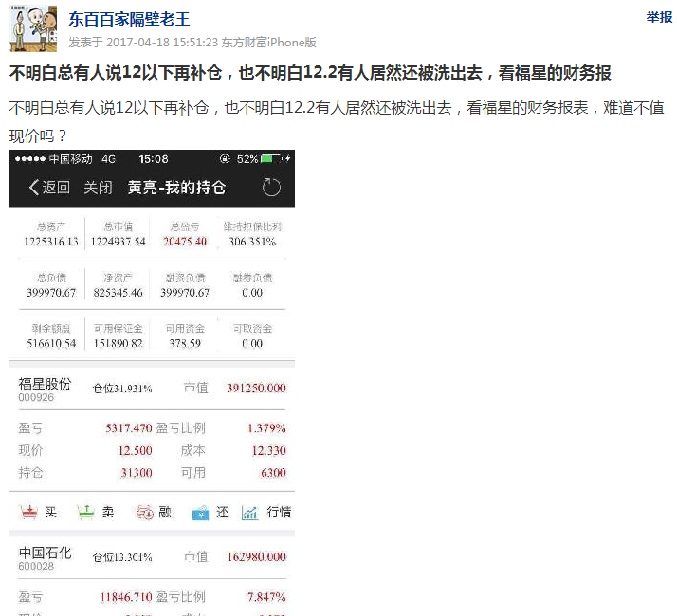Click position label 仓位13.301%
The image size is (677, 616).
pos(122,557)
